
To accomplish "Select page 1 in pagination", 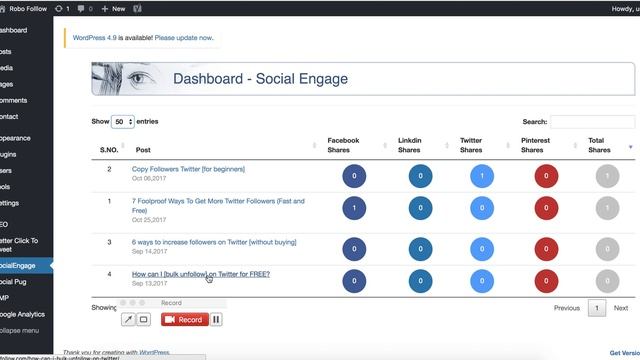I will tap(597, 308).
